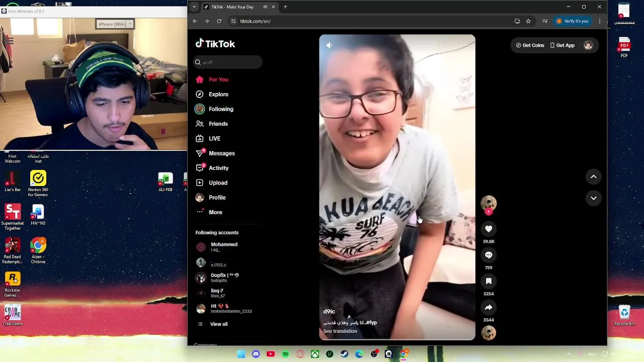Share the video using the arrow icon
This screenshot has width=644, height=362.
click(489, 307)
